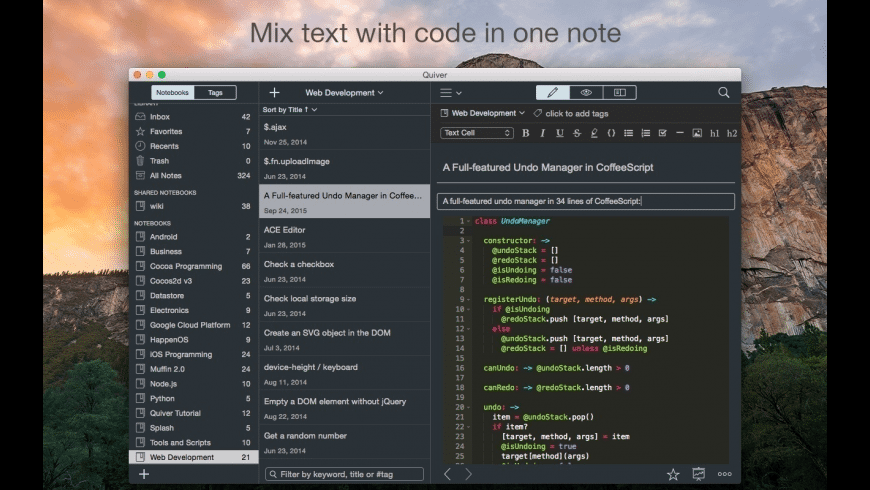The image size is (870, 490).
Task: Open the Check a checkbox note
Action: pyautogui.click(x=344, y=271)
